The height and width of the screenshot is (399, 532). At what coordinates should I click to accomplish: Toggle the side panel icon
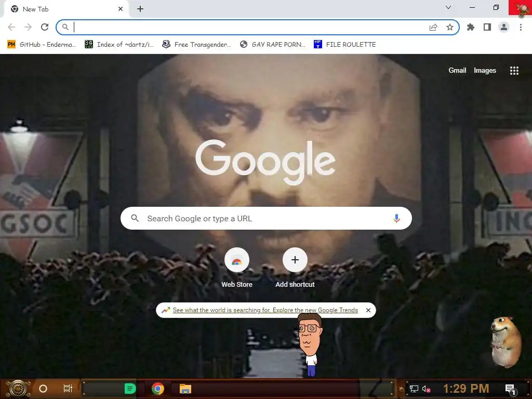point(487,27)
